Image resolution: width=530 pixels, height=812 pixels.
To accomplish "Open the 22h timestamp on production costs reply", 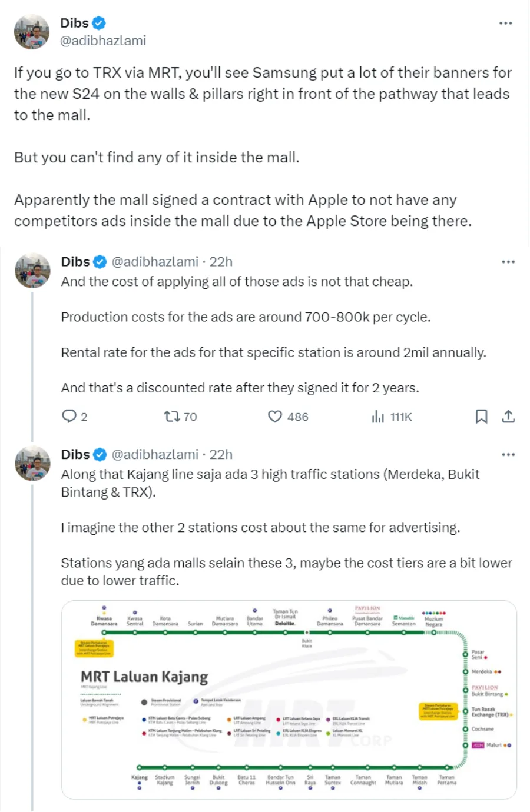I will pos(221,262).
